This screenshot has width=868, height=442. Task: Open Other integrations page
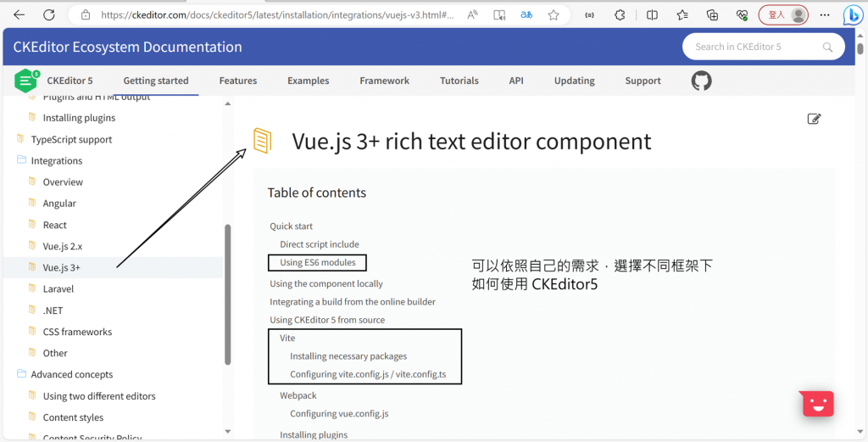[x=55, y=354]
